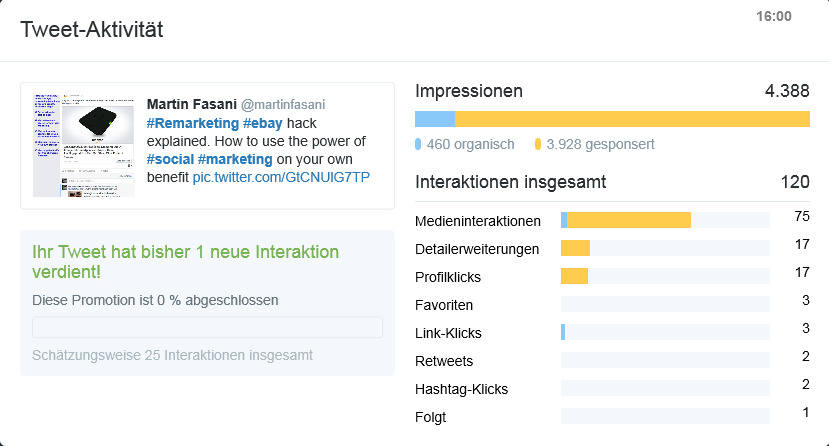This screenshot has width=829, height=446.
Task: Open the #Remarketing hashtag link
Action: click(192, 123)
